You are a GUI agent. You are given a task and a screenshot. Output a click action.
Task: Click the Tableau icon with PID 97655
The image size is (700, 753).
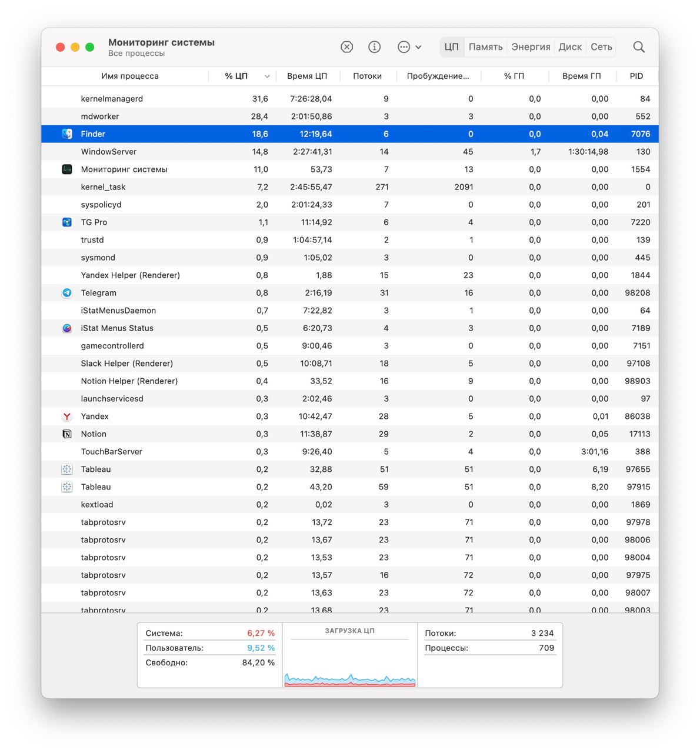[67, 469]
